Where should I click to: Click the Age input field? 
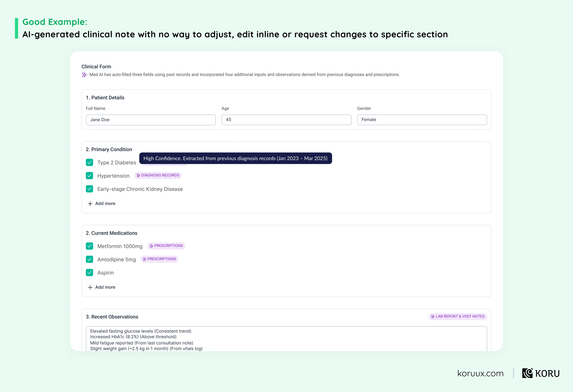(x=286, y=120)
